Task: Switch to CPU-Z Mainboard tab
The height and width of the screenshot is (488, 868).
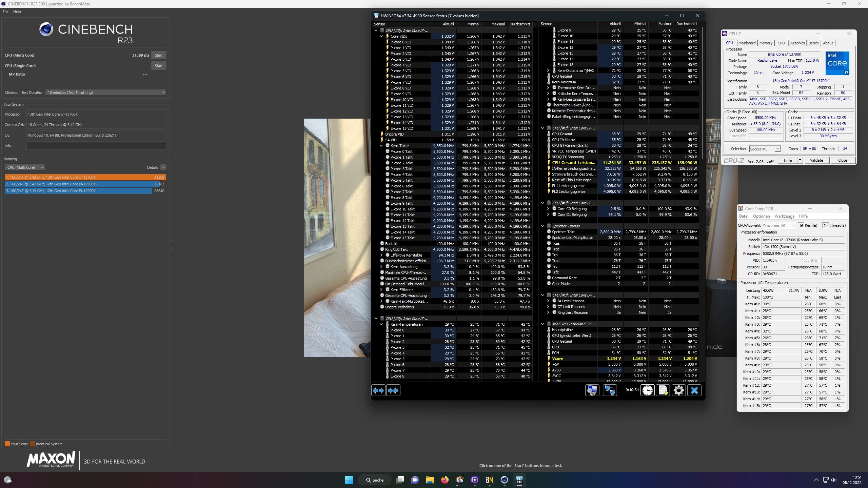Action: [747, 43]
